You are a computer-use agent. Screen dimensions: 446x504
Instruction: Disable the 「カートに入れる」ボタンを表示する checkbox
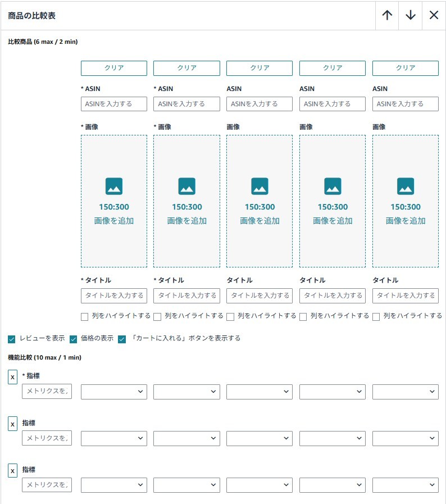[x=122, y=339]
